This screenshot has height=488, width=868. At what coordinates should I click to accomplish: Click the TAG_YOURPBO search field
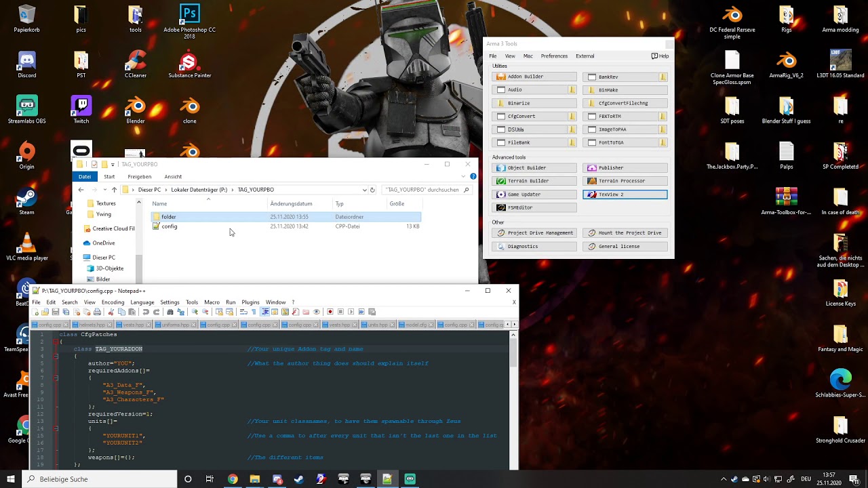point(427,190)
